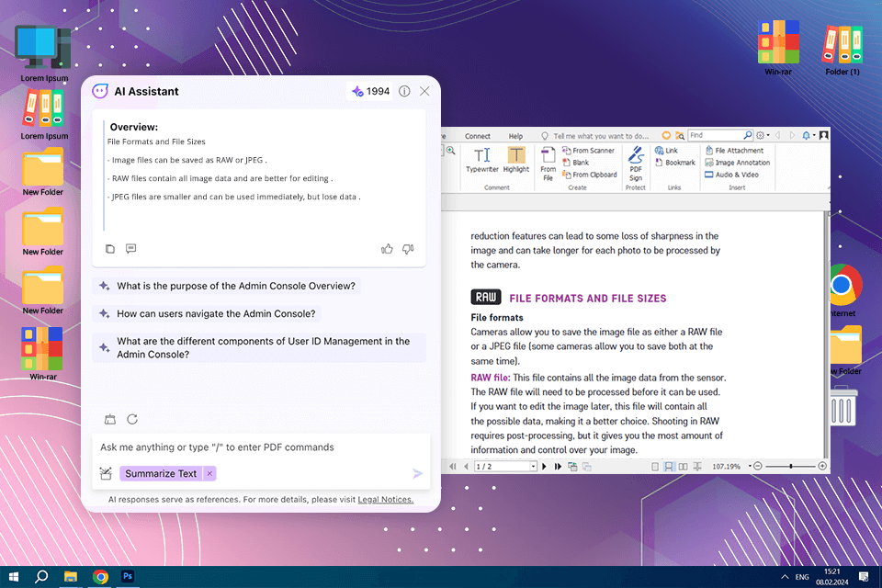Create PDF From Scanner
The image size is (882, 588).
coord(588,151)
